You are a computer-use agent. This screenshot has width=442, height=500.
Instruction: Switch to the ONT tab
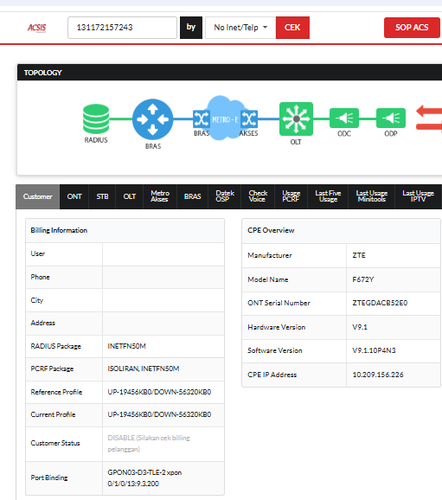pyautogui.click(x=74, y=197)
